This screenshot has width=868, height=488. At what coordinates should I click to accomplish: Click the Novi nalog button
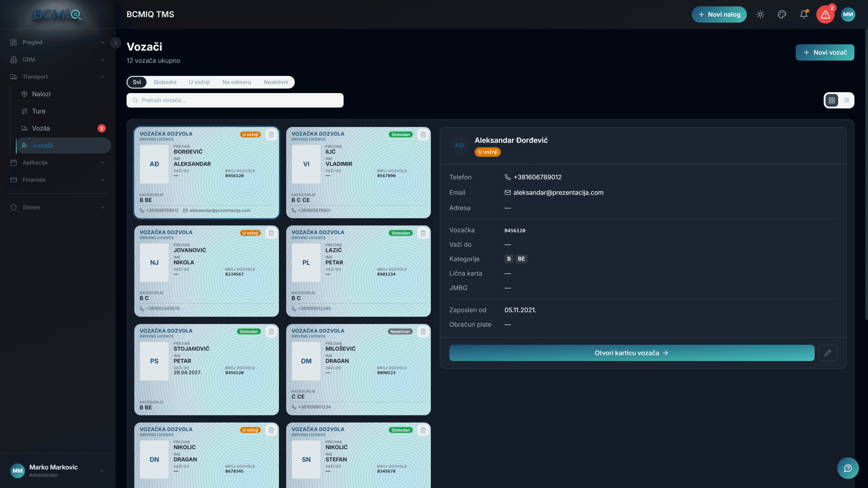coord(719,14)
